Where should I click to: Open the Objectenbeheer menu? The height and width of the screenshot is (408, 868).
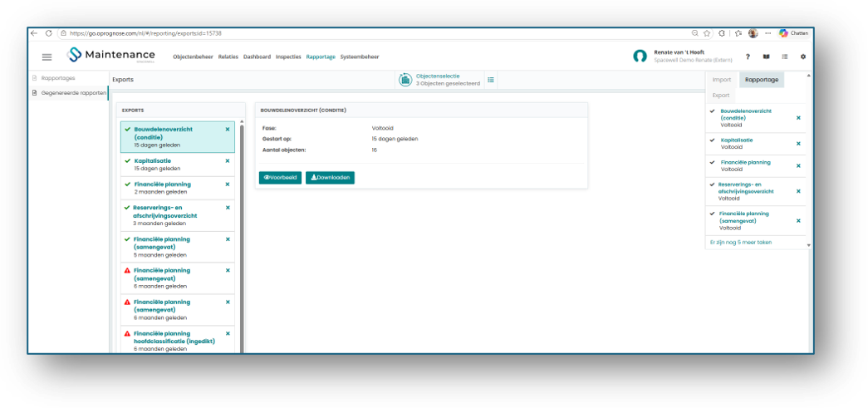[x=194, y=57]
